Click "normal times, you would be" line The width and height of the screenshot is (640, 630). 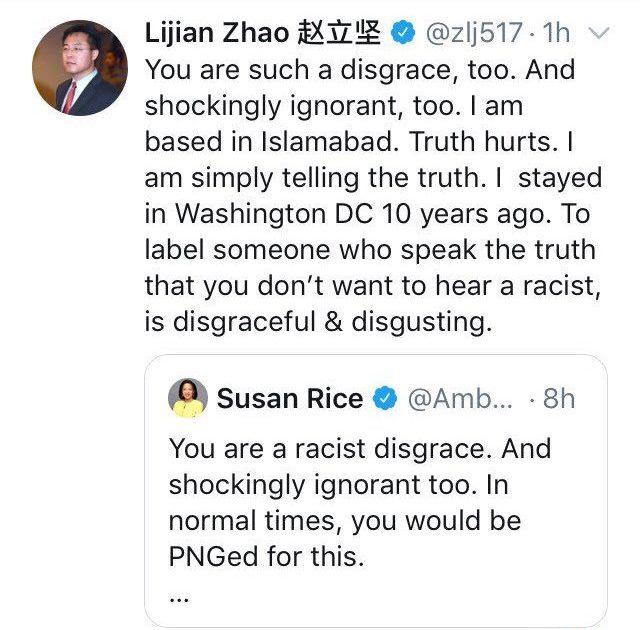(344, 521)
